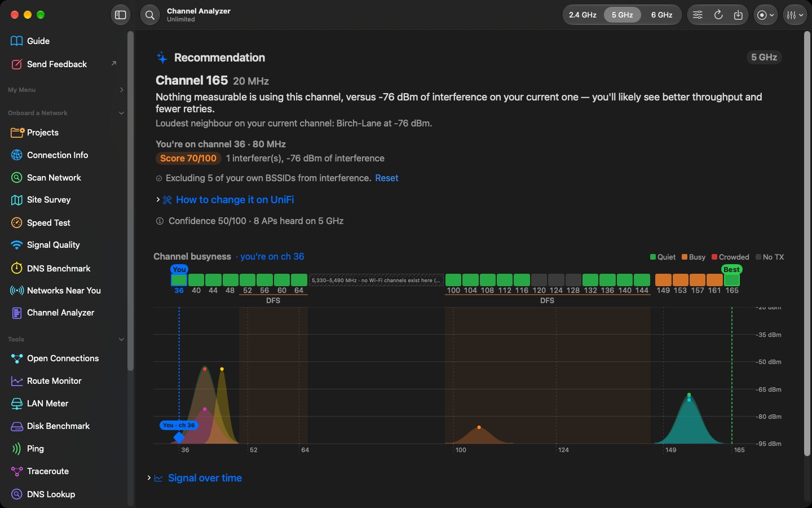
Task: Open the equalizer controls dropdown
Action: 795,15
